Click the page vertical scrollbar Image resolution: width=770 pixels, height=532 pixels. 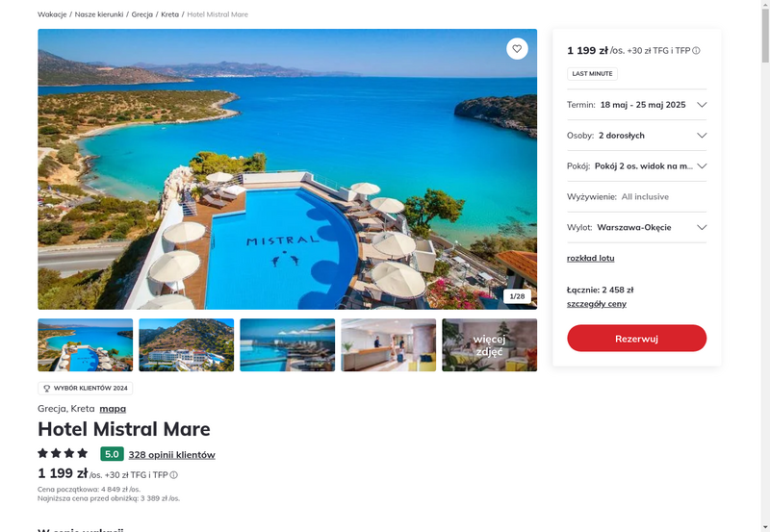765,266
